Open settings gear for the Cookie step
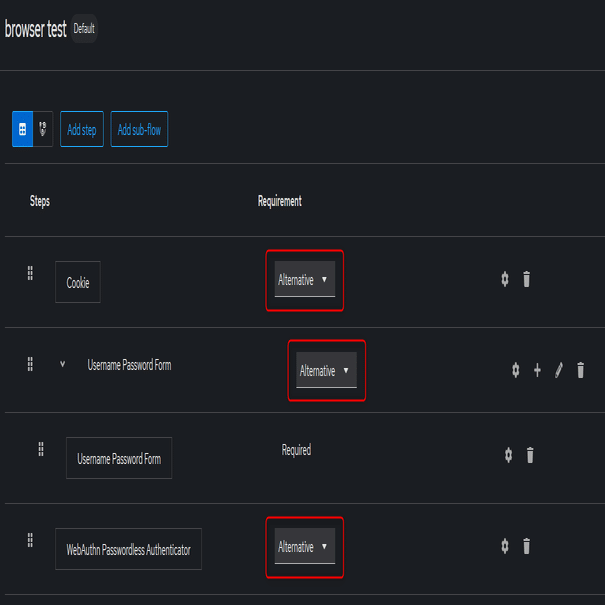The image size is (605, 605). point(505,280)
